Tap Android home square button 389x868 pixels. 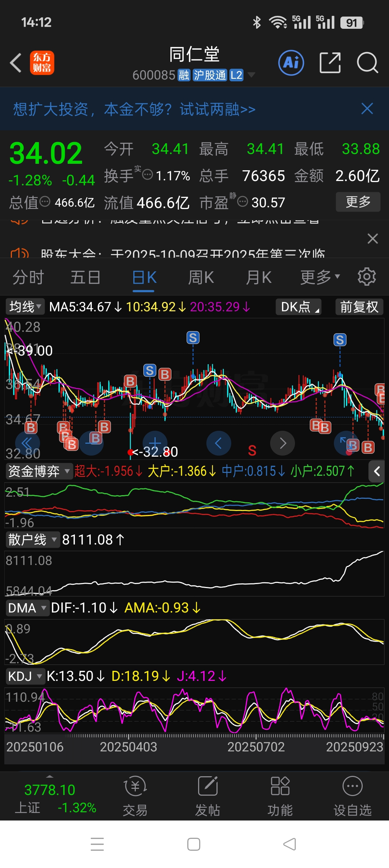(x=194, y=844)
